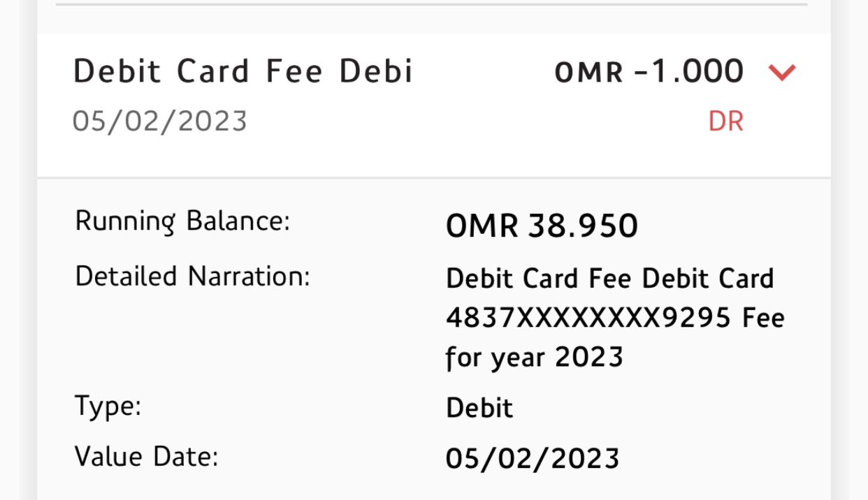Click the OMR -1.000 transaction amount
The height and width of the screenshot is (500, 868).
coord(649,72)
